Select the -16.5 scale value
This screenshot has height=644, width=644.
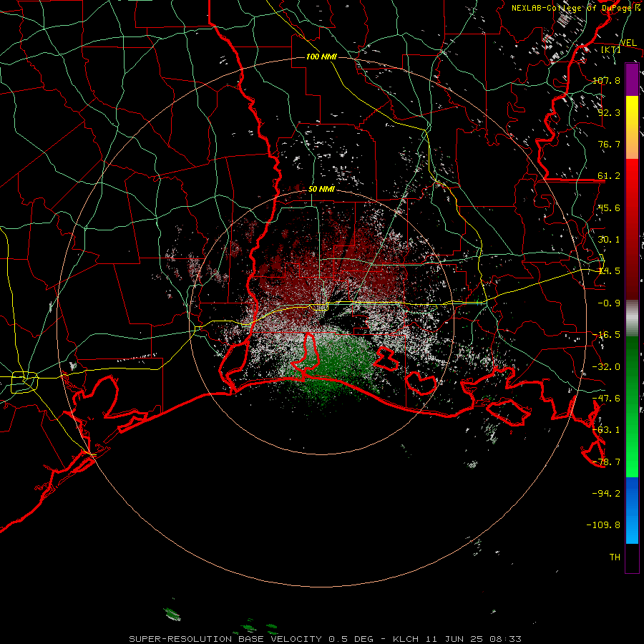(x=607, y=335)
